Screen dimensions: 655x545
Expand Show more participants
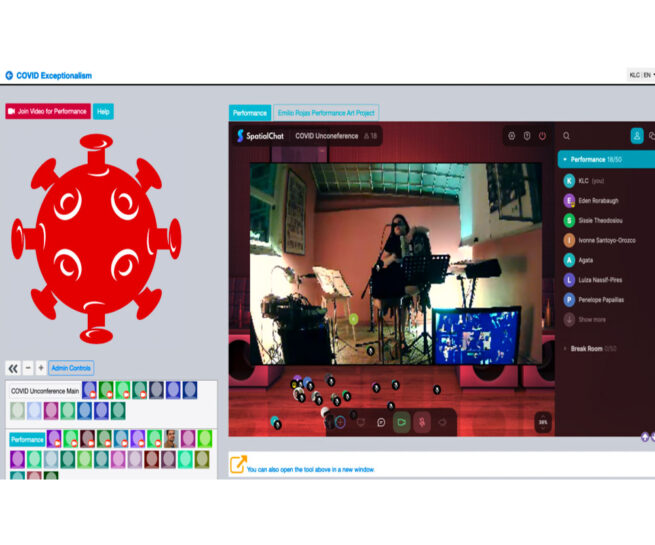click(593, 319)
